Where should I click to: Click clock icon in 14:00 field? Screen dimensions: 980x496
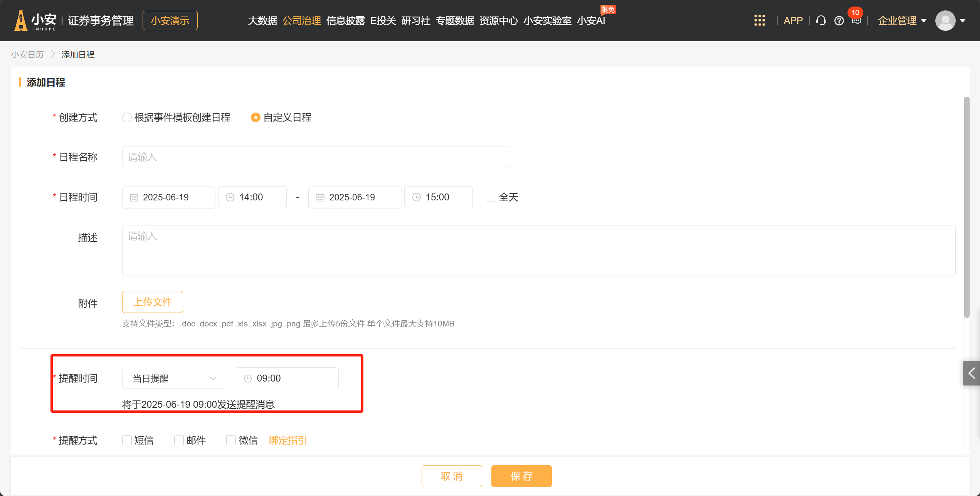(x=230, y=197)
